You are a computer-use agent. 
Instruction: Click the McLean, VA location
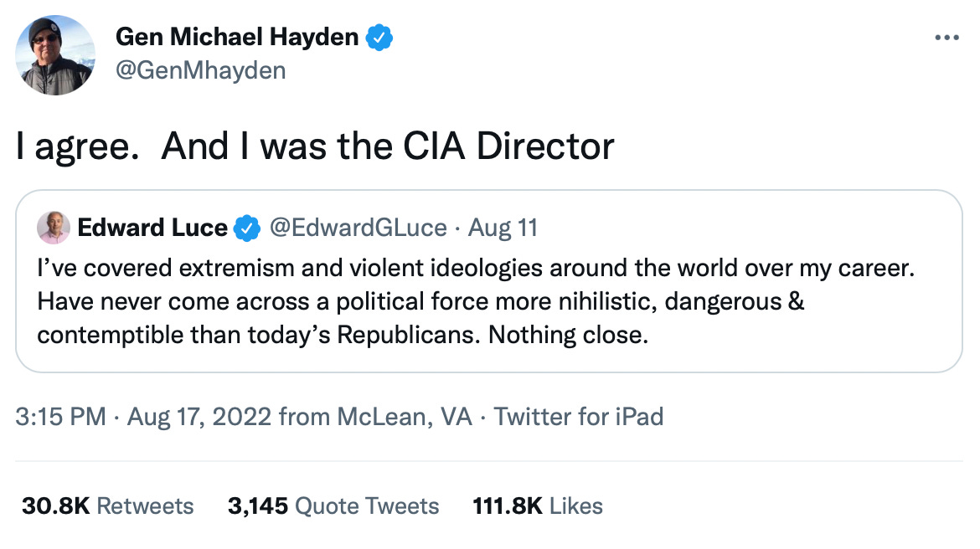point(405,417)
